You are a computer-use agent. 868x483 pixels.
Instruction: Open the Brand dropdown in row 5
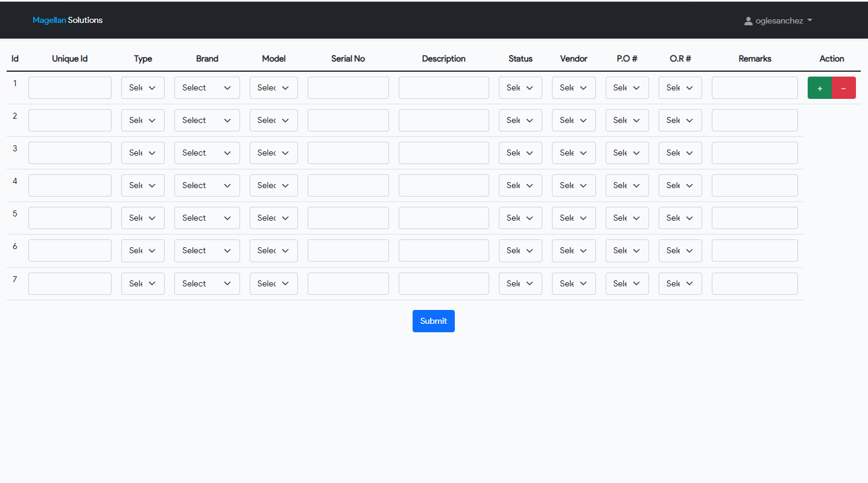[207, 218]
